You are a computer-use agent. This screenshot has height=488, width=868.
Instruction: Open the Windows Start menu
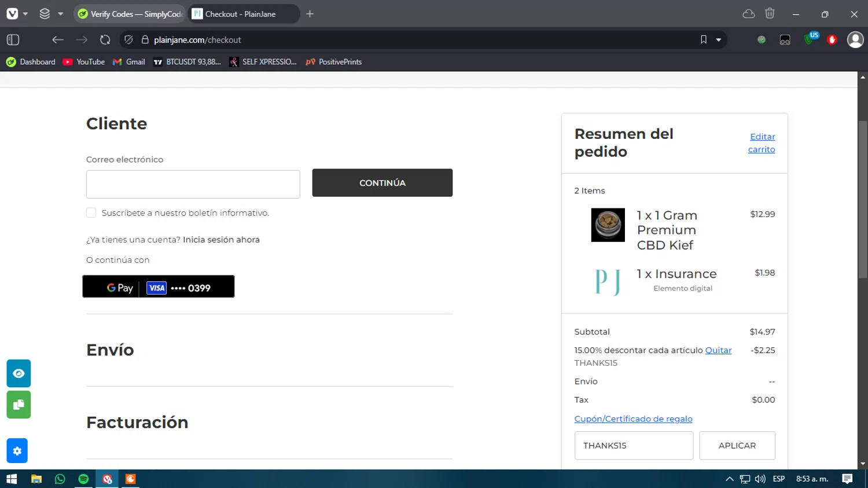click(x=12, y=479)
